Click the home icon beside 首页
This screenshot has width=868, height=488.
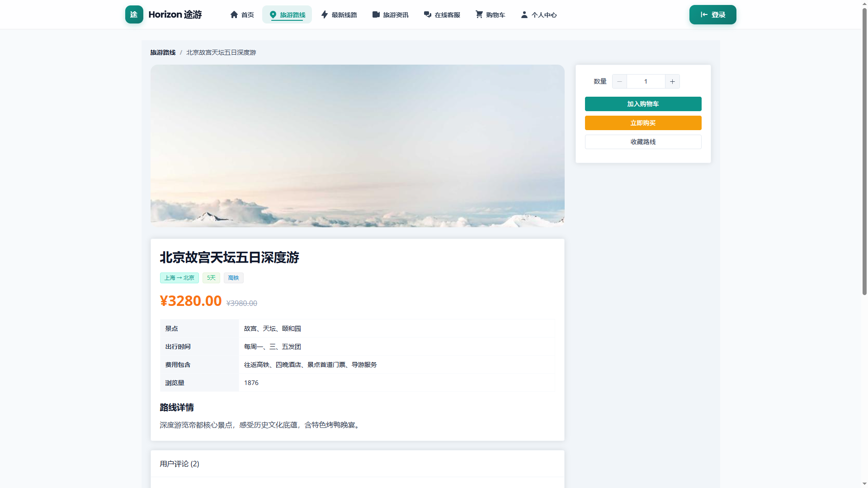tap(234, 14)
